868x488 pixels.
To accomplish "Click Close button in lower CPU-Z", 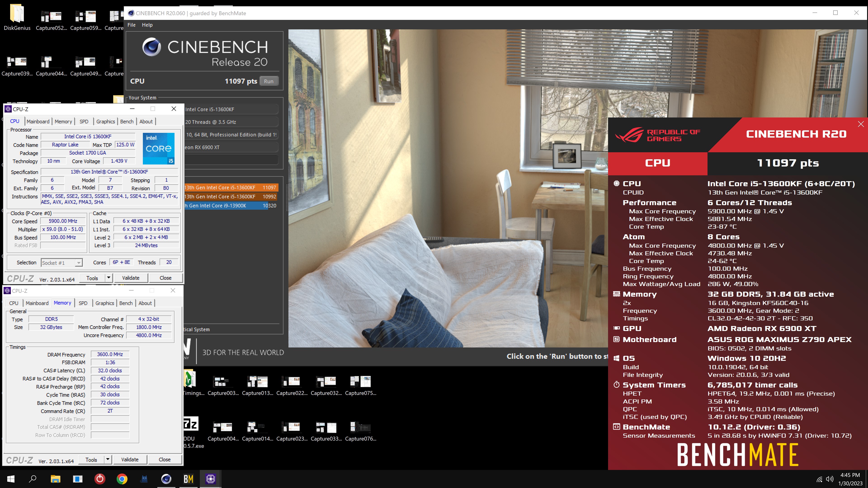I will tap(165, 459).
